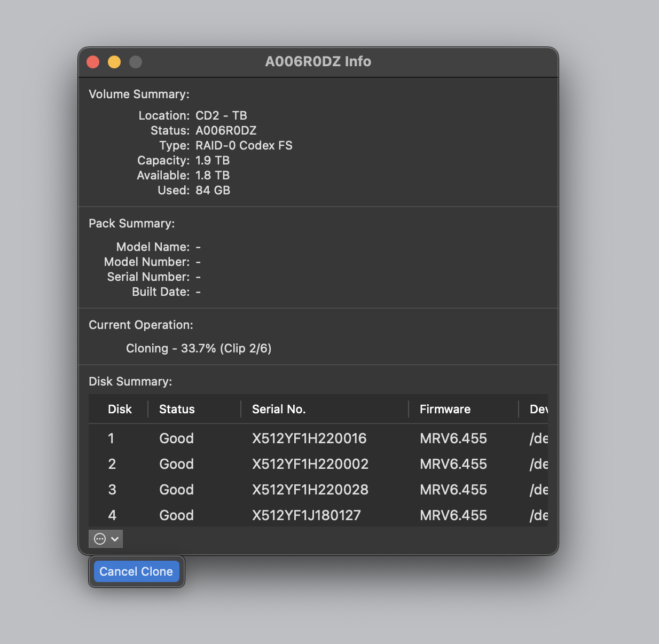Image resolution: width=659 pixels, height=644 pixels.
Task: Minimize the Info window with yellow button
Action: (114, 62)
